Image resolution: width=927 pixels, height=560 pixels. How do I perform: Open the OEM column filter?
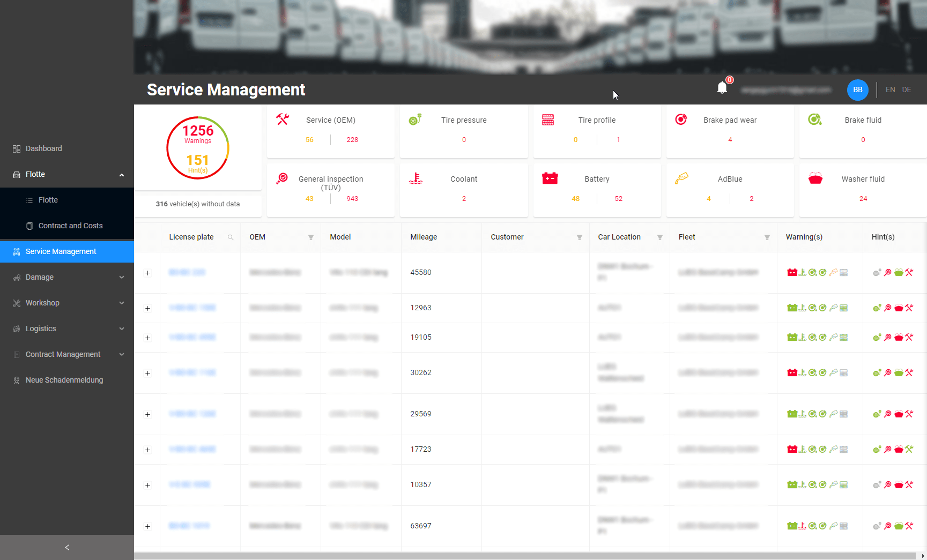click(x=311, y=237)
